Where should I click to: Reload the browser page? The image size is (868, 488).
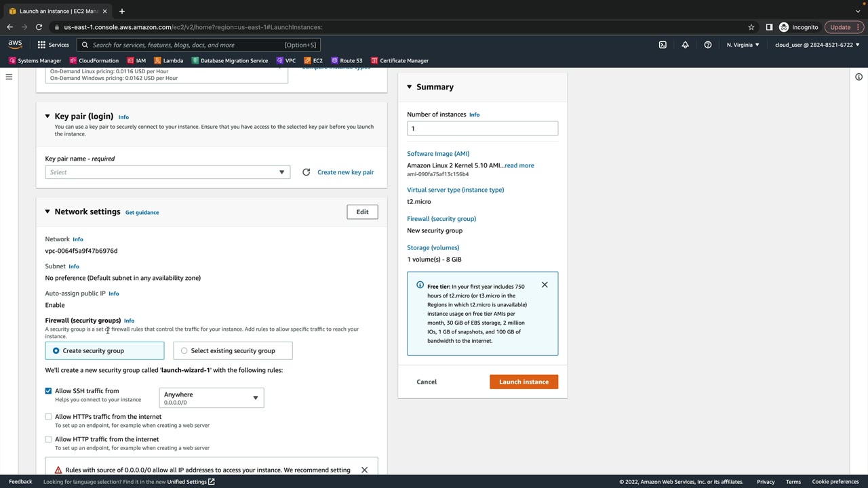click(x=39, y=27)
